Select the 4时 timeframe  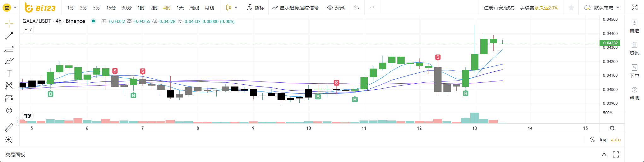[167, 8]
